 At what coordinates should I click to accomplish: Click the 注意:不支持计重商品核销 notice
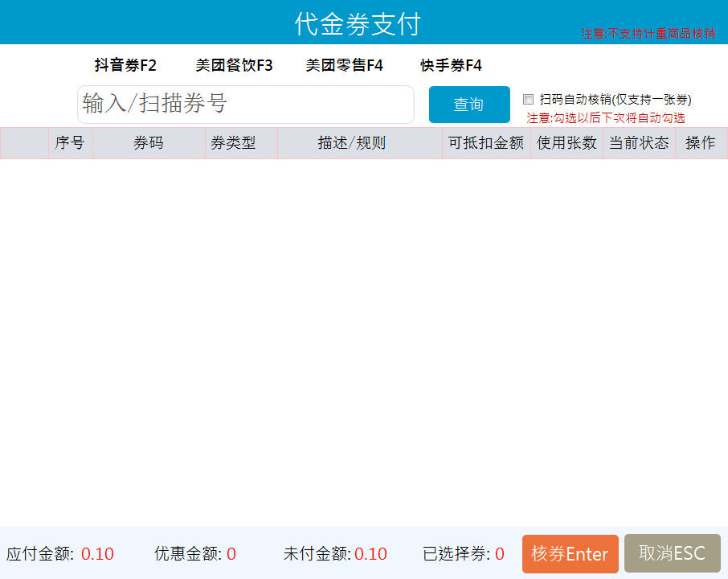pyautogui.click(x=648, y=34)
